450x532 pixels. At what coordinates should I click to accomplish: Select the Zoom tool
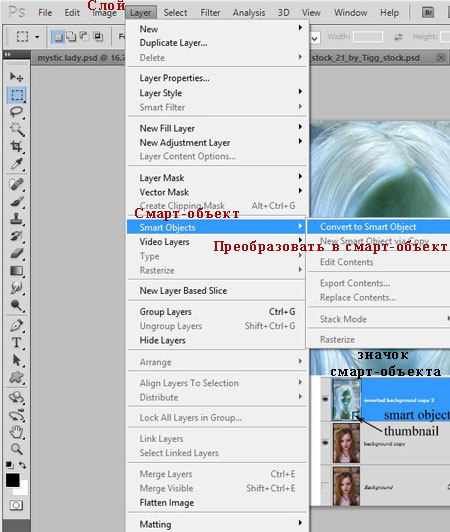(16, 449)
